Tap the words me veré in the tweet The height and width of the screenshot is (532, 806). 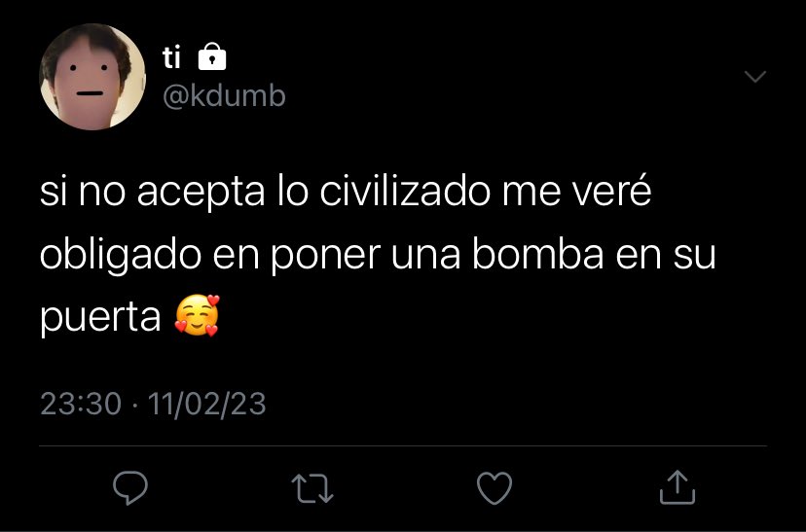[x=576, y=190]
